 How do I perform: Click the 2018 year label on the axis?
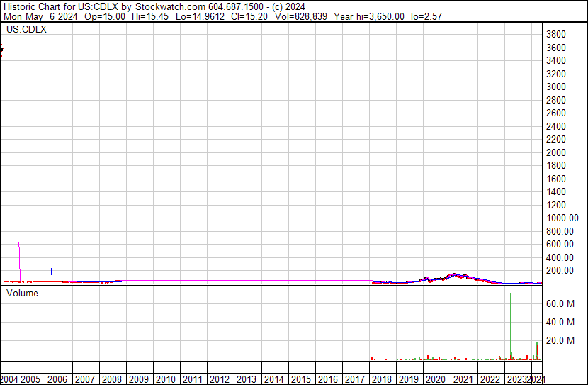(382, 379)
